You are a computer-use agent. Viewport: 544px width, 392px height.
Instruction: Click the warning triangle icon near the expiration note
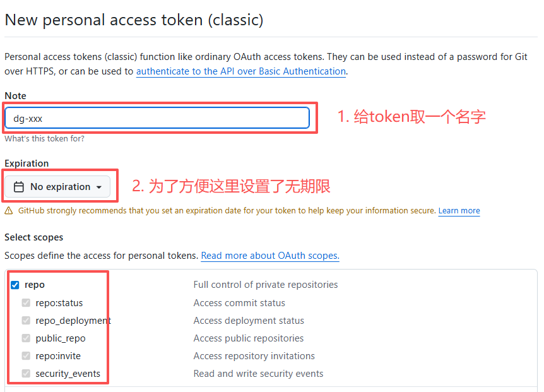click(9, 210)
